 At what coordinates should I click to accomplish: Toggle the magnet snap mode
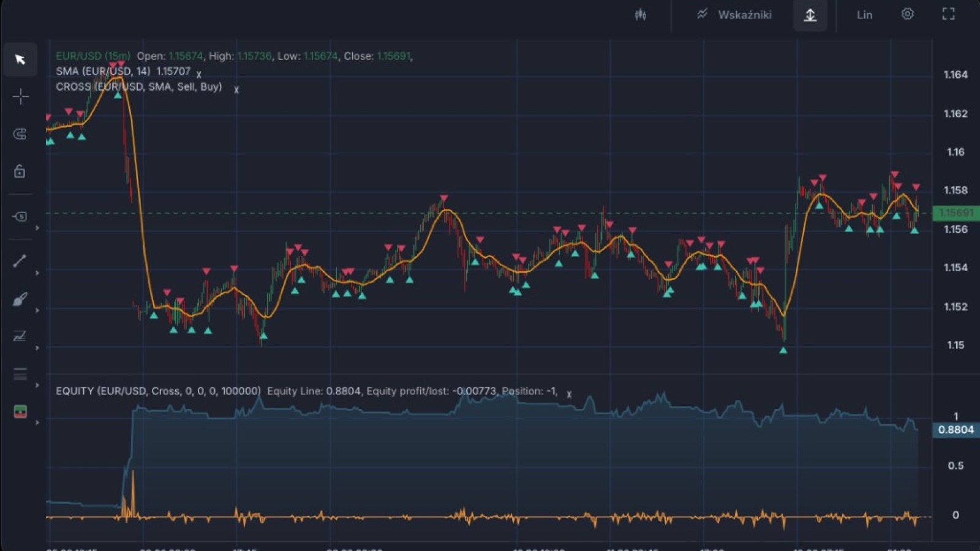click(x=20, y=134)
